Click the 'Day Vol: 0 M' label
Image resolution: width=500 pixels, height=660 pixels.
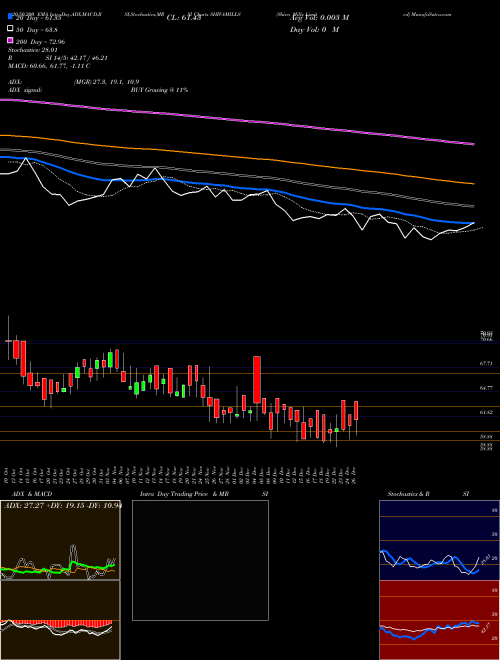(x=314, y=29)
